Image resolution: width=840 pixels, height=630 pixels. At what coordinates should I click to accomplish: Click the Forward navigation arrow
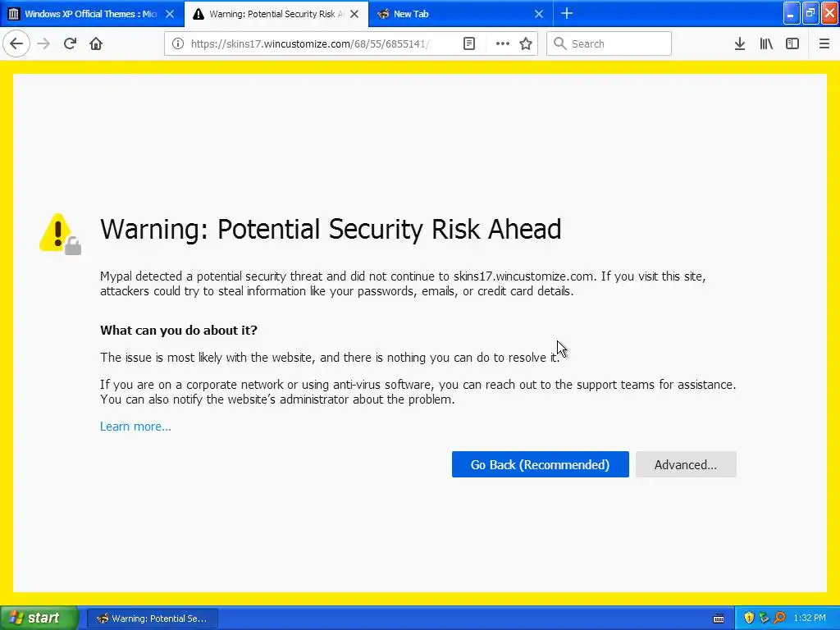coord(44,43)
